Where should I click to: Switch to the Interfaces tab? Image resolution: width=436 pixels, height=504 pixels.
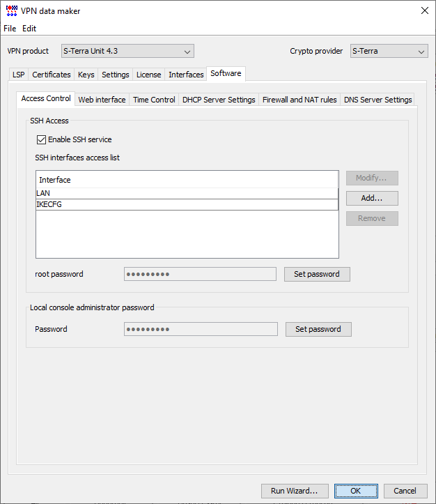(186, 75)
